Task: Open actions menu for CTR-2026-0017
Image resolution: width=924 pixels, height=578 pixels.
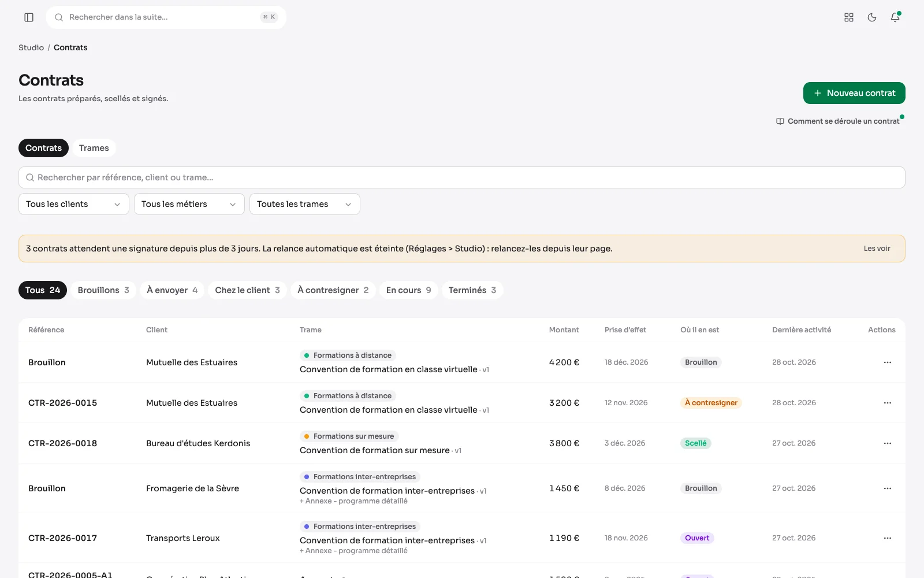Action: click(888, 538)
